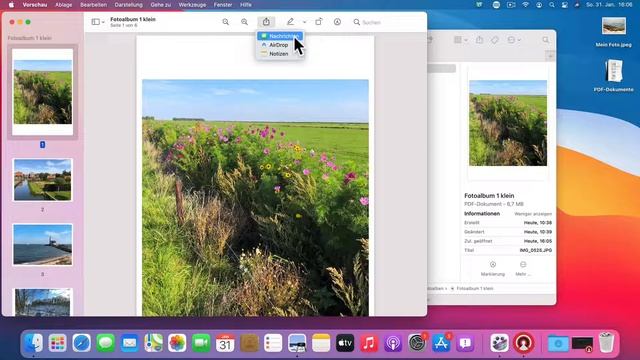Screen dimensions: 640x360
Task: Open FaceTime from the Dock
Action: click(201, 343)
